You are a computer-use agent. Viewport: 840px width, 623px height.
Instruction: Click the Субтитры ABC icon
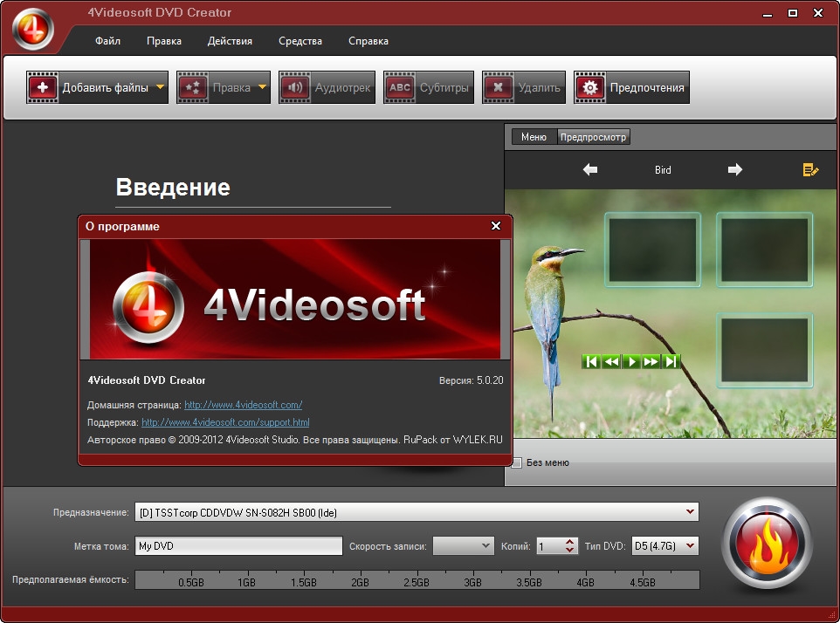400,87
